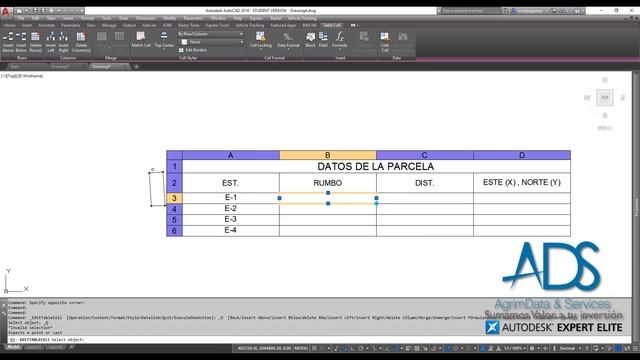
Task: Select table column header D
Action: (x=522, y=155)
